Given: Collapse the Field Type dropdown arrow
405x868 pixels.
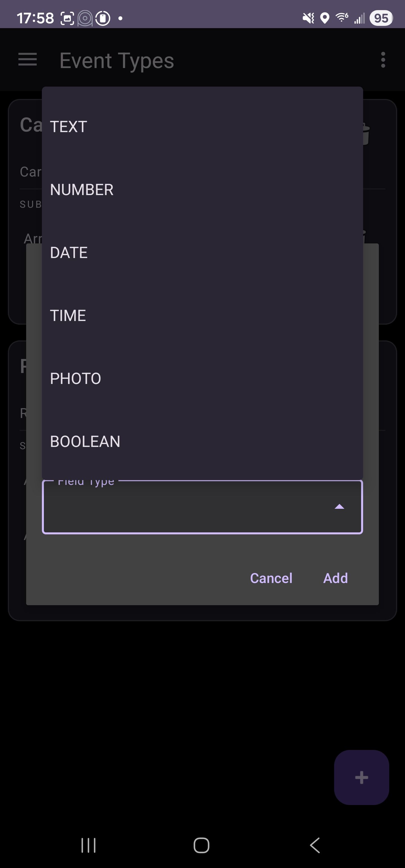Looking at the screenshot, I should pyautogui.click(x=339, y=507).
